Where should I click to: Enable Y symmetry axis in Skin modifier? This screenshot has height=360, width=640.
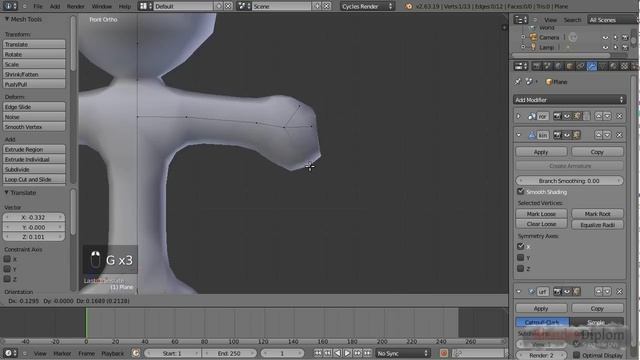[x=520, y=258]
